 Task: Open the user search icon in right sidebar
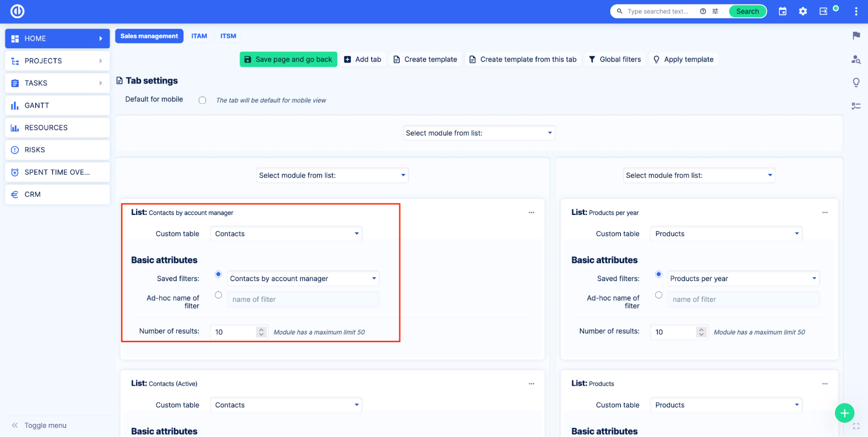(856, 60)
